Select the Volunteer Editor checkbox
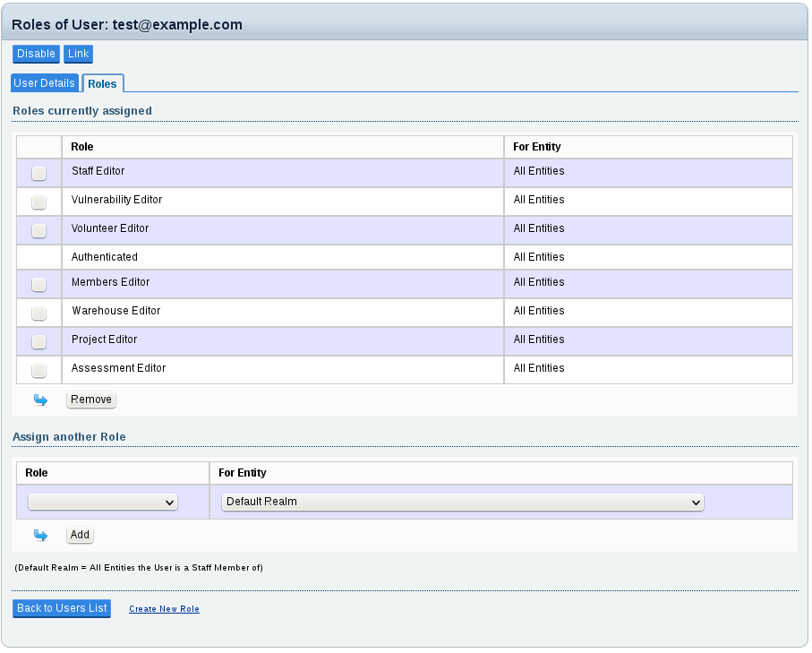812x653 pixels. pos(38,230)
